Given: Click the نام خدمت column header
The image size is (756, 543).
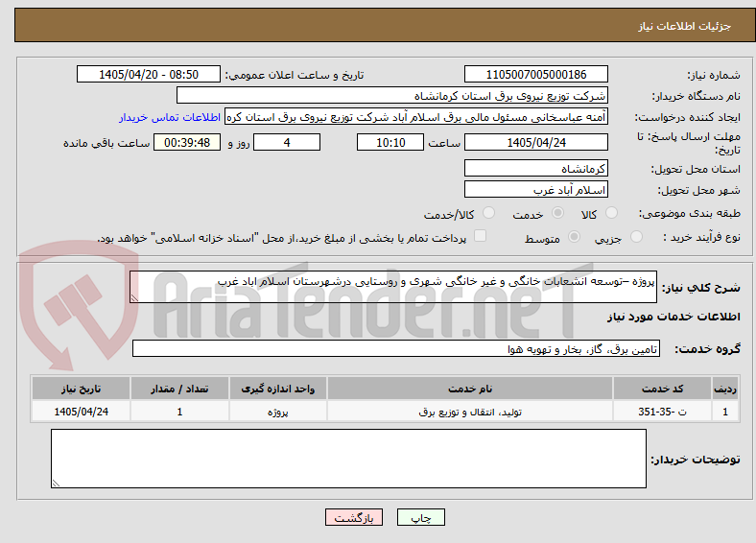Looking at the screenshot, I should [470, 389].
